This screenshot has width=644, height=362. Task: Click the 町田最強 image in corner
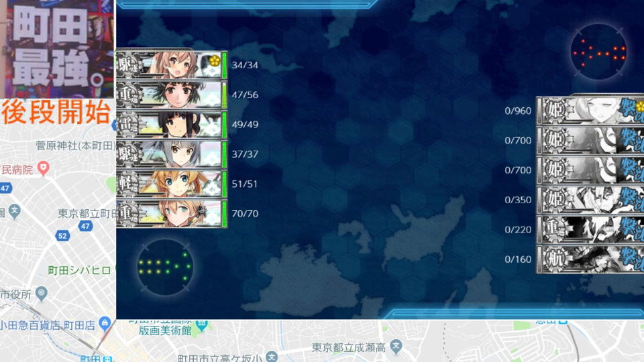(57, 49)
